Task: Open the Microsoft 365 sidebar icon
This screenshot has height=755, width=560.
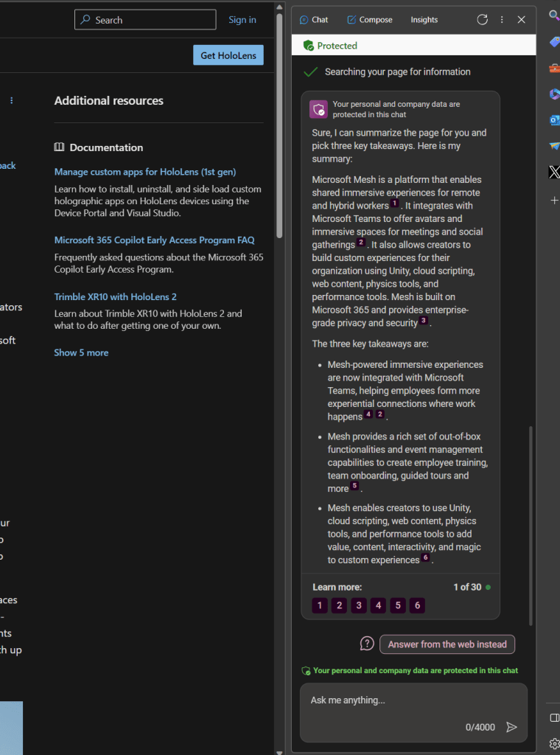Action: point(554,94)
